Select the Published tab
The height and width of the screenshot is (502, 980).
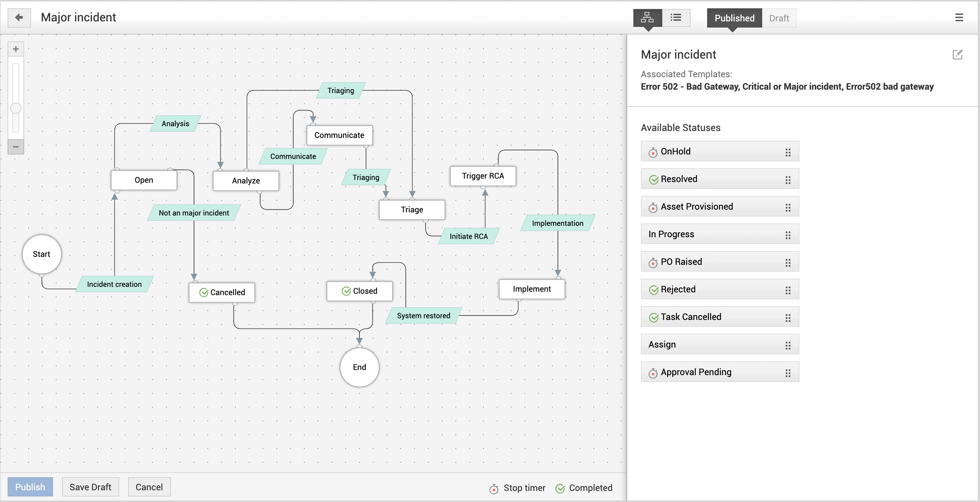pos(734,18)
